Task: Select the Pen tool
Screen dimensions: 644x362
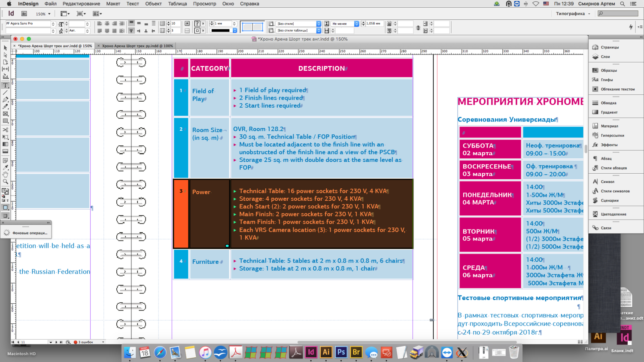Action: point(6,100)
